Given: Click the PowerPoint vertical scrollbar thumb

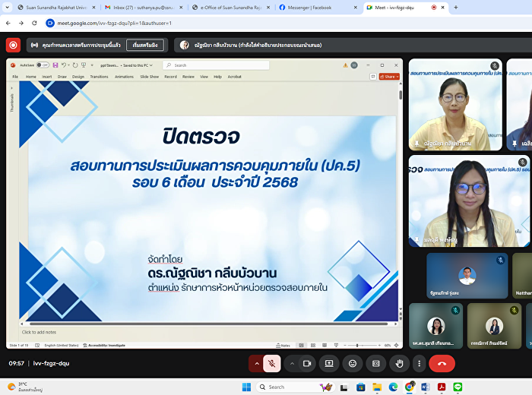Looking at the screenshot, I should (x=401, y=95).
